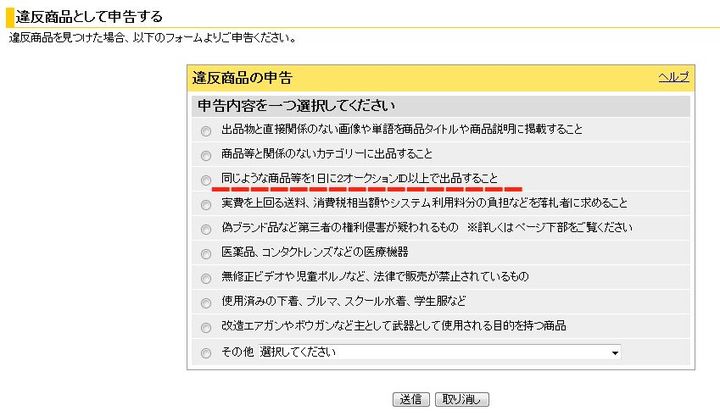This screenshot has width=720, height=416.
Task: Select radio for listing in unrelated category (カテゴリー)
Action: click(x=206, y=156)
